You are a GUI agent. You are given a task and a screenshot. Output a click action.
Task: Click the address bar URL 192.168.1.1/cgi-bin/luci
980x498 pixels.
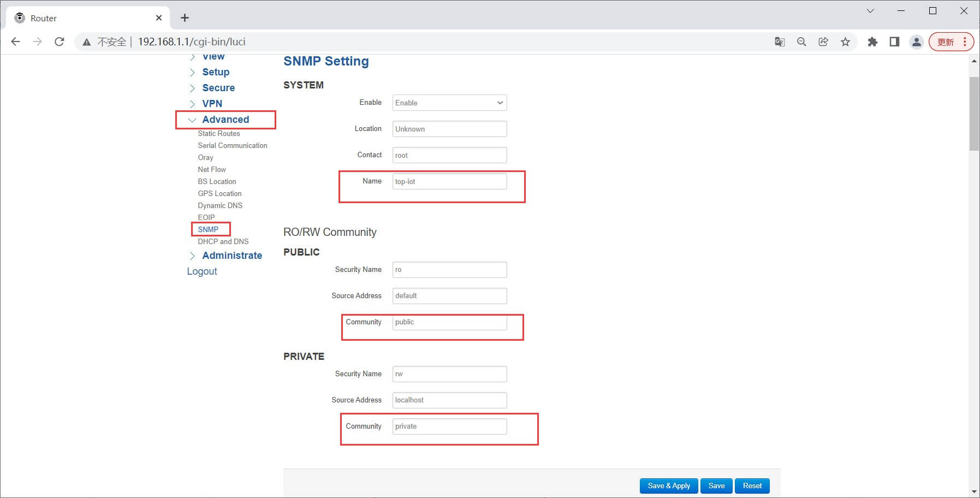pyautogui.click(x=192, y=41)
